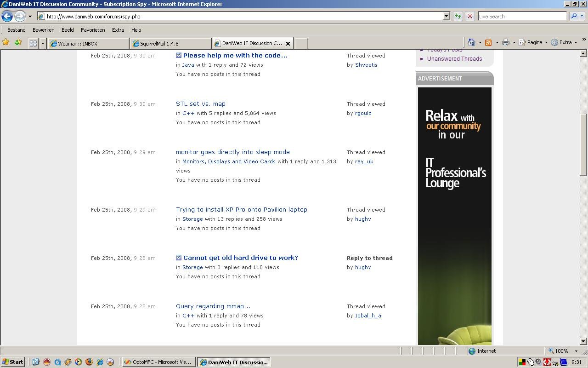
Task: Switch to the SquirrelMail 1.4.8 tab
Action: 171,44
